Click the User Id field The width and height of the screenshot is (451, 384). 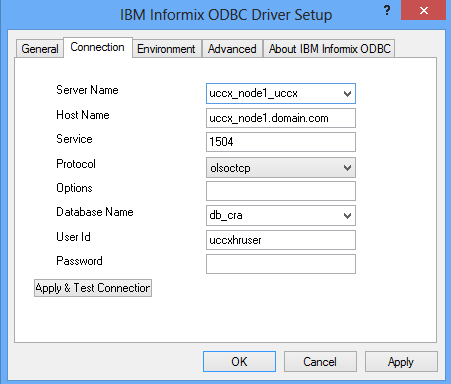pyautogui.click(x=281, y=240)
